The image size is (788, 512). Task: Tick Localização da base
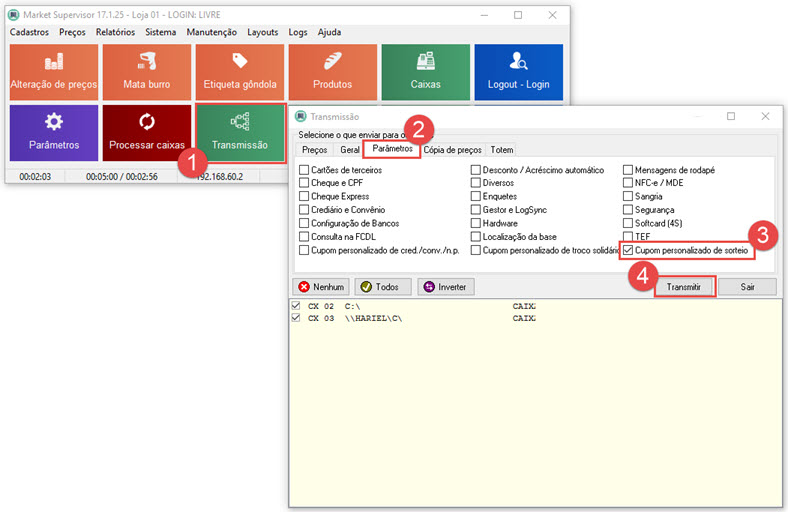(x=476, y=237)
